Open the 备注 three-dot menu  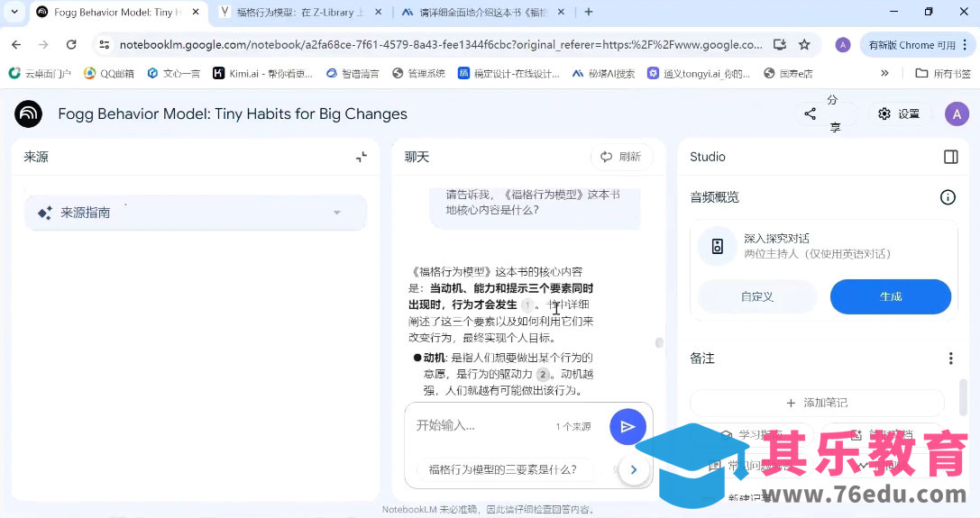(950, 359)
